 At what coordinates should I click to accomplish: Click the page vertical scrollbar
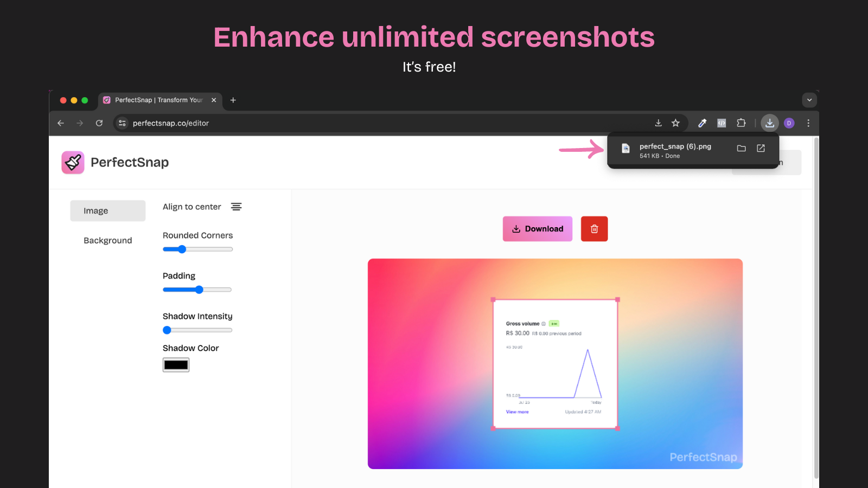[816, 309]
